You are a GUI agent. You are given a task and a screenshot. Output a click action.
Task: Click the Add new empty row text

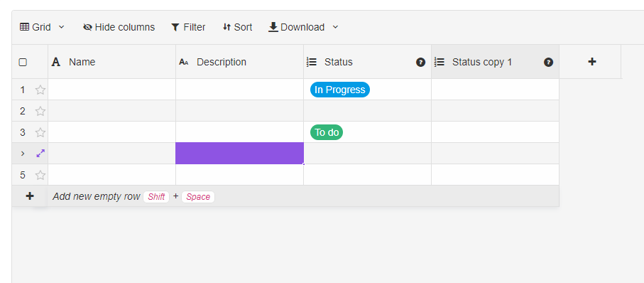96,197
